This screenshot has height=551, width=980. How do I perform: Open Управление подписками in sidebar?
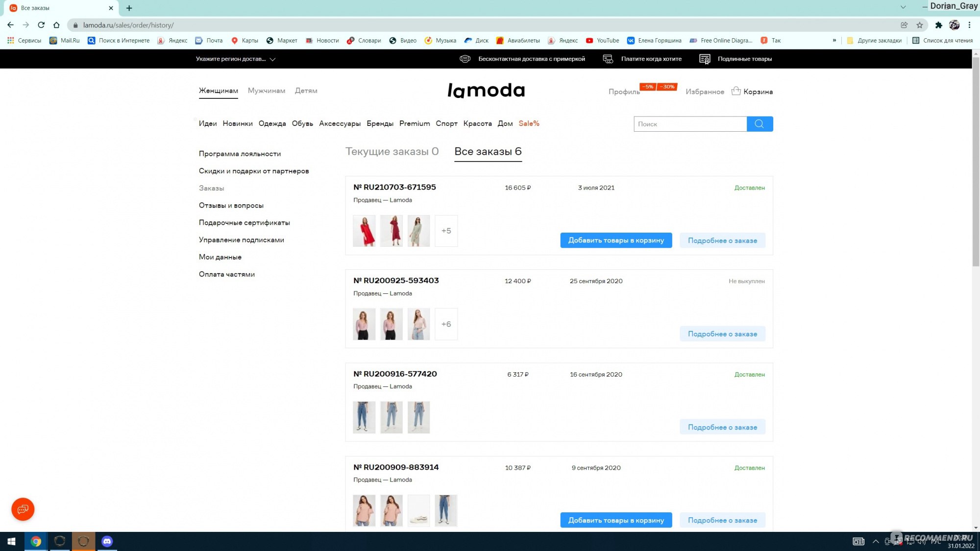242,240
